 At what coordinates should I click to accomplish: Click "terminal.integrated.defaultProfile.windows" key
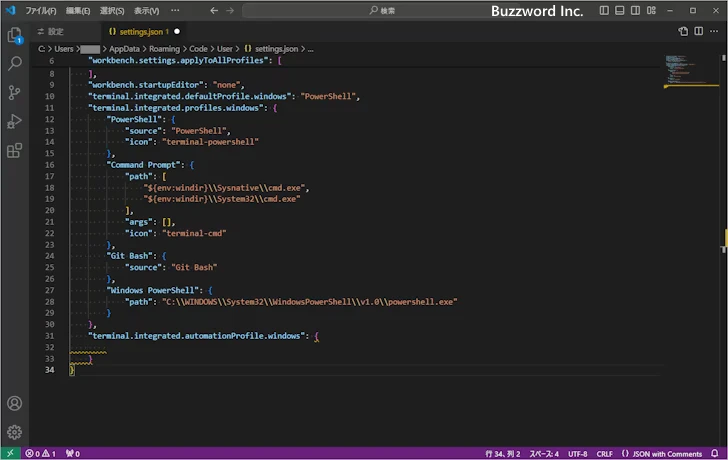(x=190, y=97)
